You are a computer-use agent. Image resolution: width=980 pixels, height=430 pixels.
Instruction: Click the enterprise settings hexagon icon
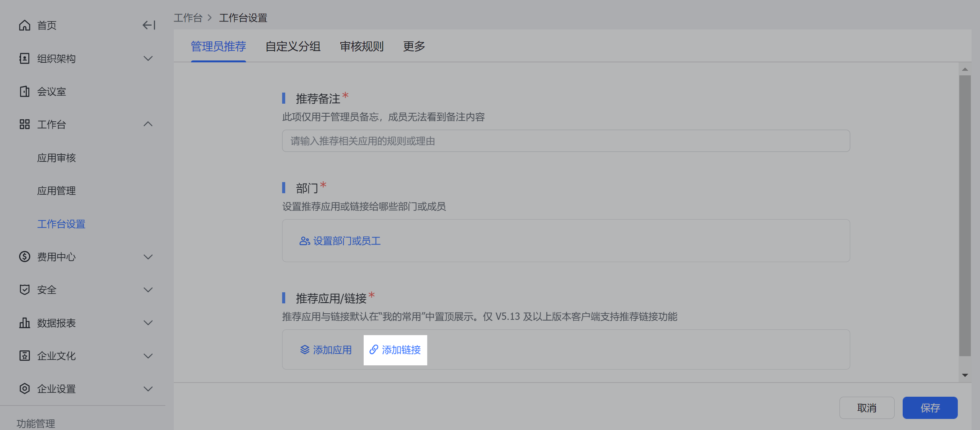(24, 389)
